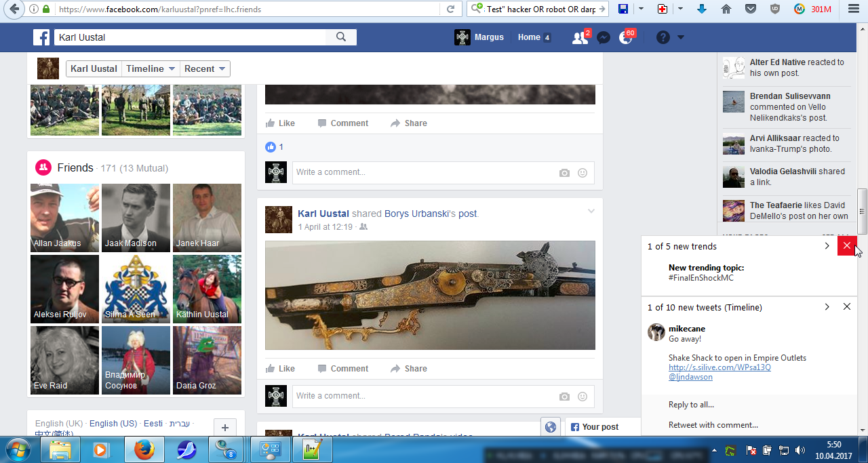This screenshot has height=463, width=868.
Task: Click emoji icon in lower comment box
Action: click(583, 397)
